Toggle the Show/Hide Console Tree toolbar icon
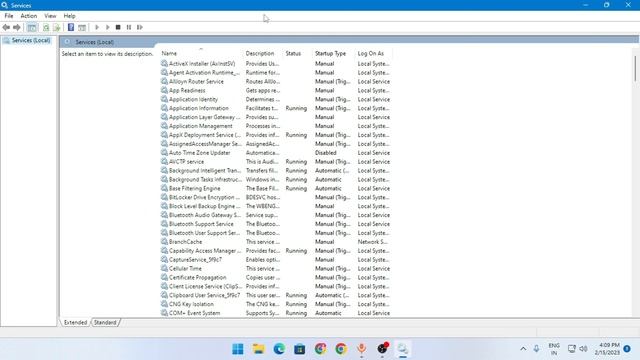 [32, 27]
